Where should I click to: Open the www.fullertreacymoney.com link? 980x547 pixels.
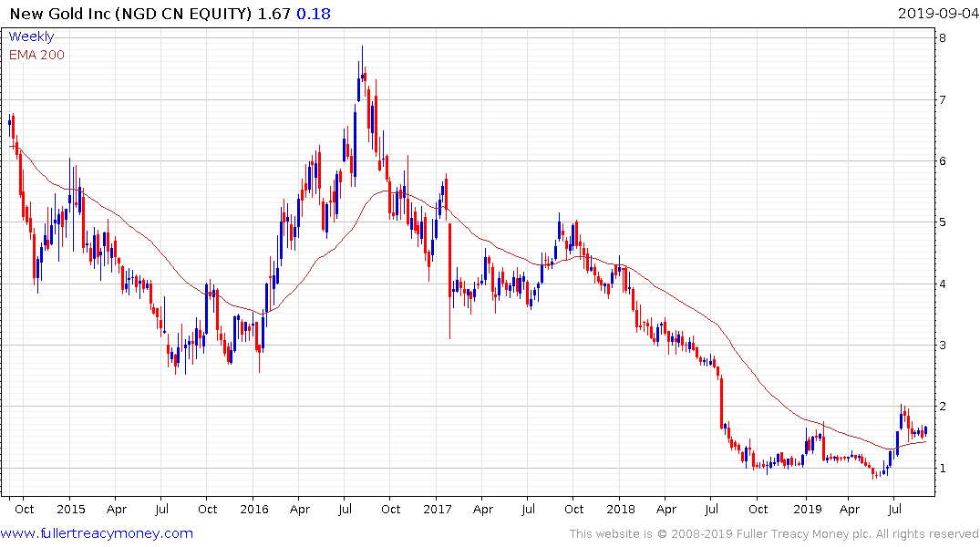tap(97, 533)
